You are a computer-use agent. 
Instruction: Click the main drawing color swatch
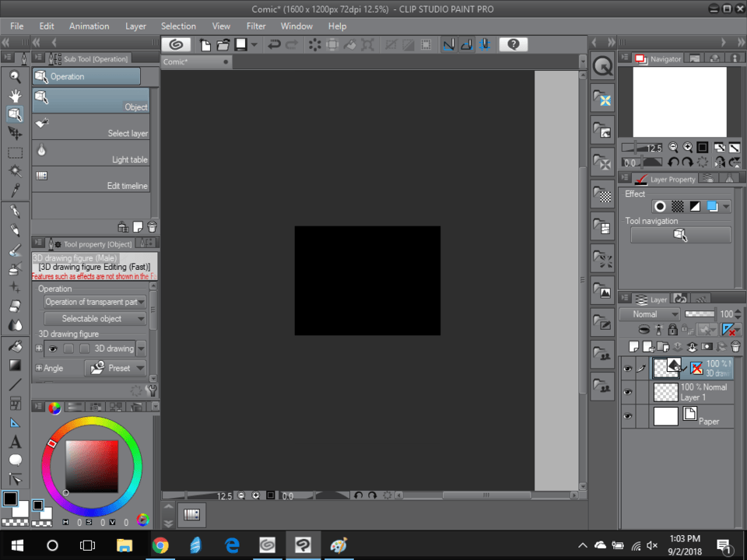click(10, 499)
